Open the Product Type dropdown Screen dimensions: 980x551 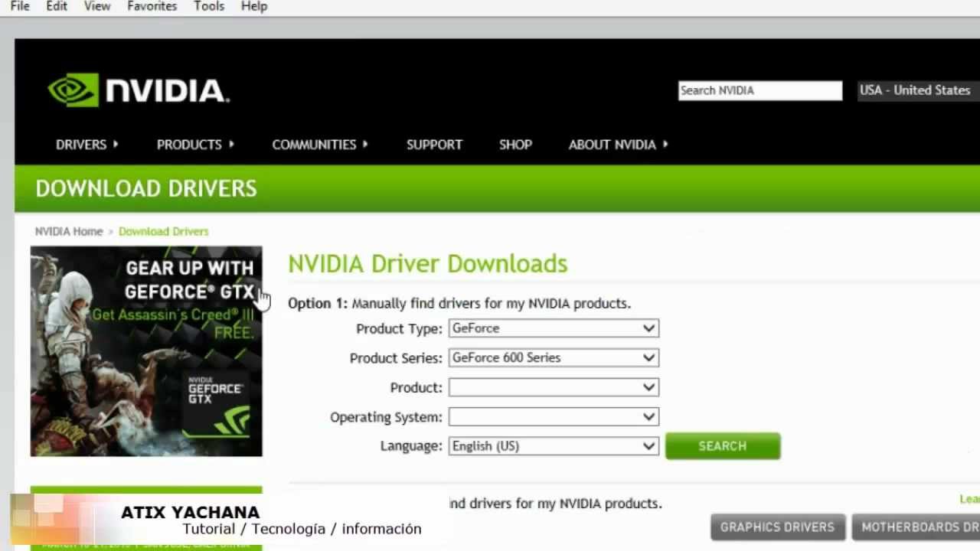(554, 328)
